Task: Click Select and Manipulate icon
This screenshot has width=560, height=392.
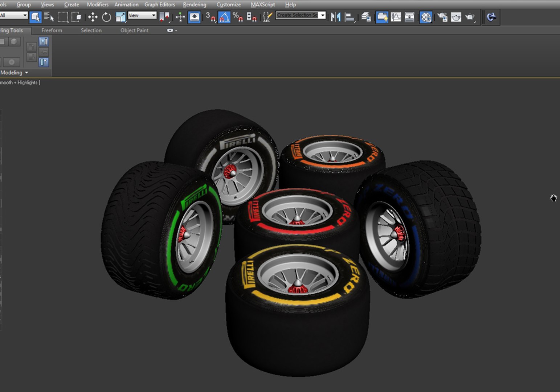Action: [x=180, y=17]
